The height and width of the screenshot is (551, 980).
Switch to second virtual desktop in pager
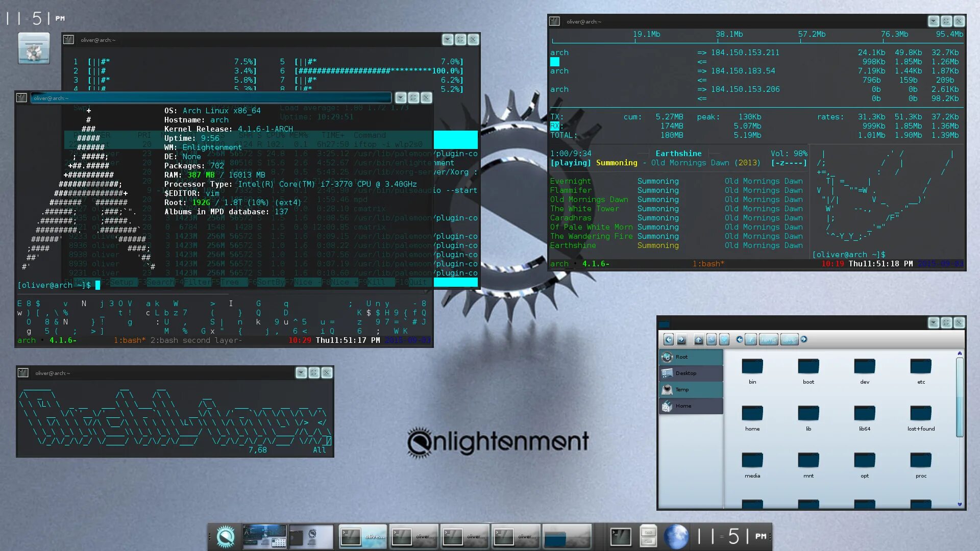click(311, 536)
